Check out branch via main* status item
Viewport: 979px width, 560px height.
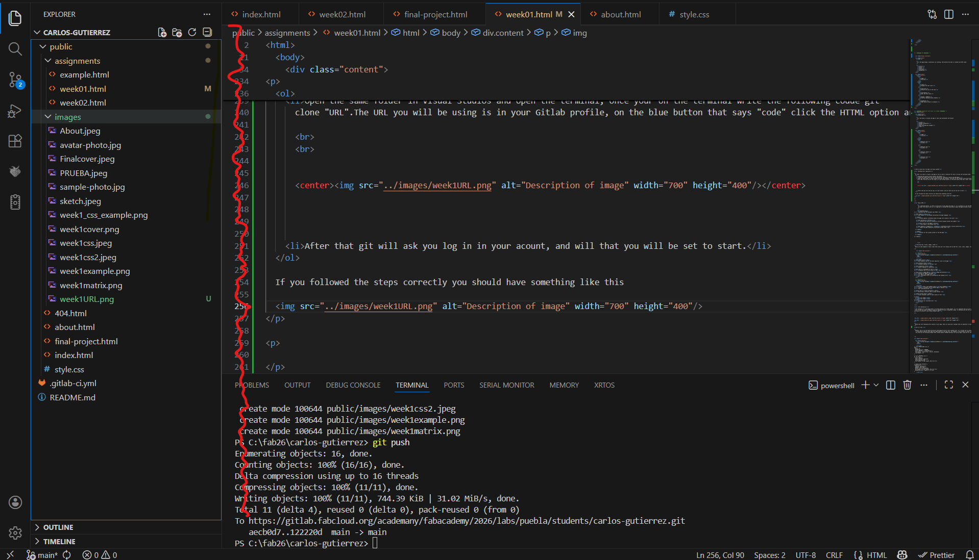coord(42,555)
